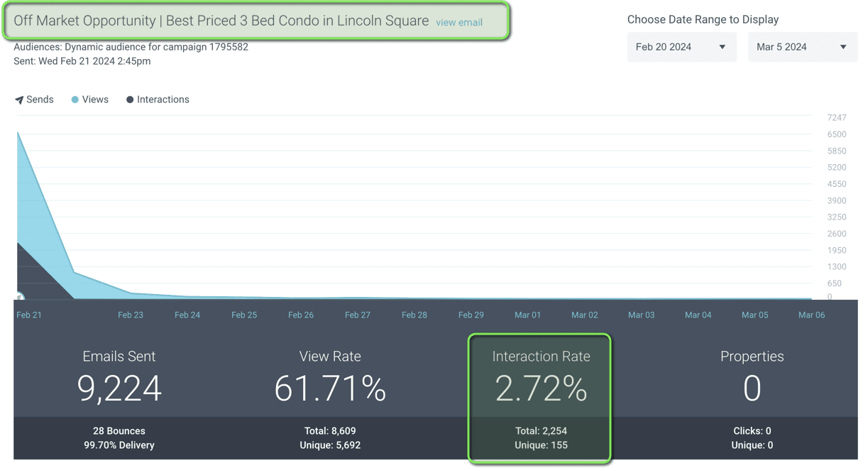The image size is (868, 471).
Task: Click the light blue Views legend dot
Action: click(75, 100)
